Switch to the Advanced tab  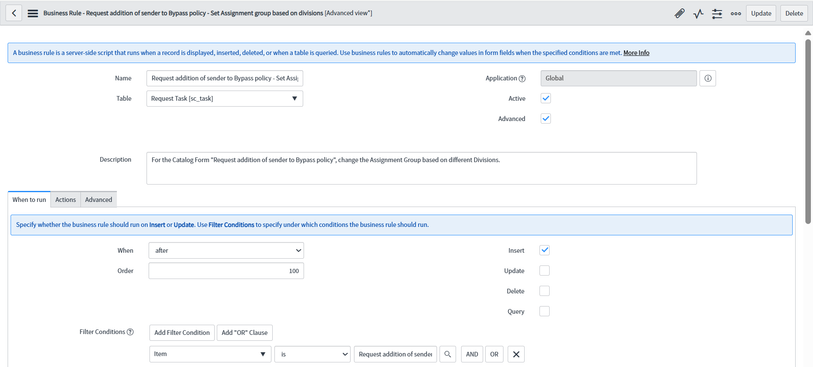click(x=99, y=200)
